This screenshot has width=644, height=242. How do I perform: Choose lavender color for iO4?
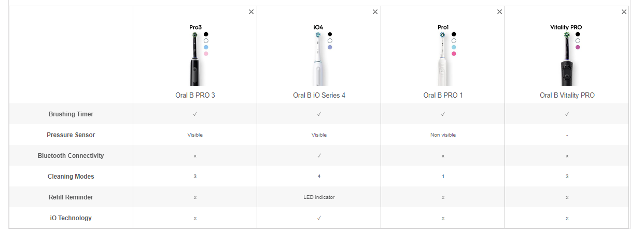tap(330, 47)
